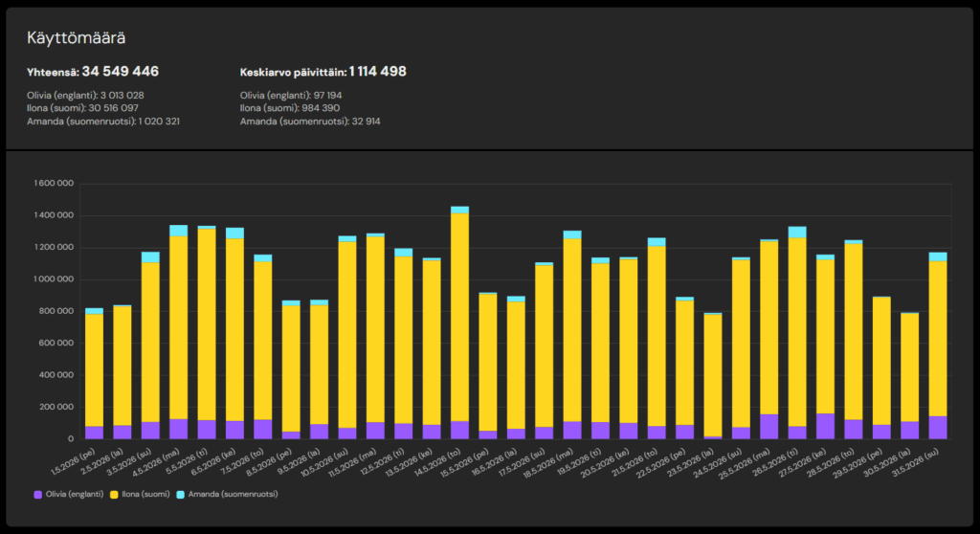Image resolution: width=980 pixels, height=534 pixels.
Task: Click Keskiarvo päivittäin: 1 114 498
Action: [323, 72]
